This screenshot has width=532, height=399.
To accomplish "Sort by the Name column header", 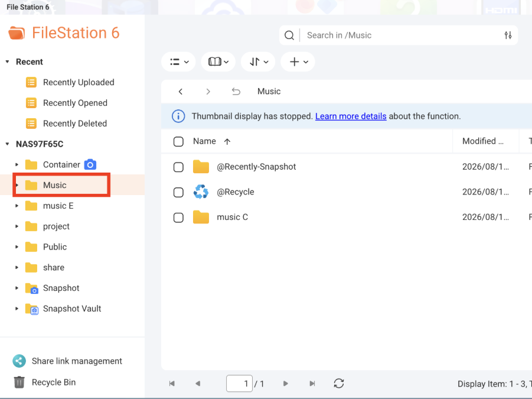I will tap(204, 141).
